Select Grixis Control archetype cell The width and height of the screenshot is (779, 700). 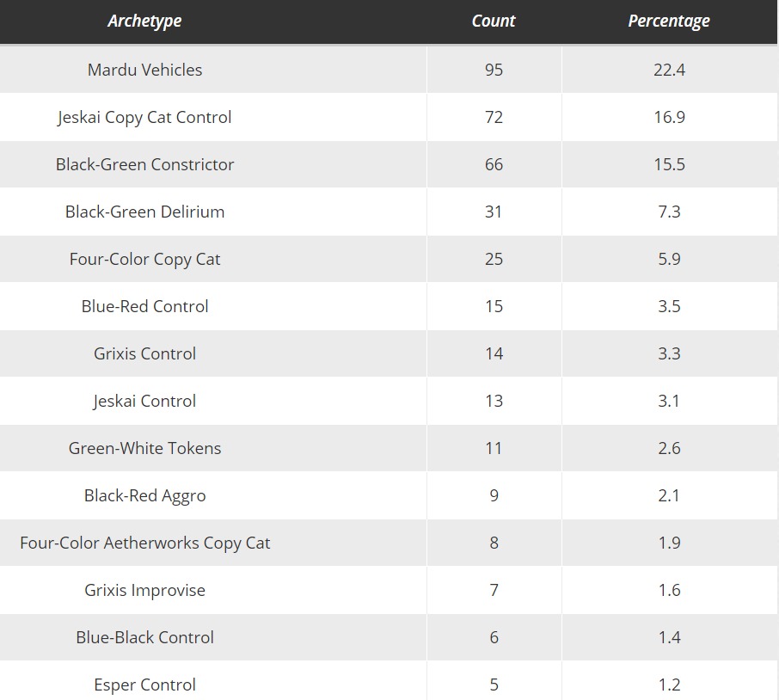click(144, 353)
